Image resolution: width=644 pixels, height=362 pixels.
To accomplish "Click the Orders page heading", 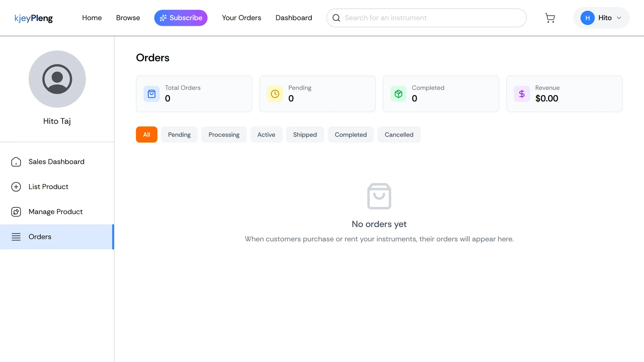I will click(153, 58).
